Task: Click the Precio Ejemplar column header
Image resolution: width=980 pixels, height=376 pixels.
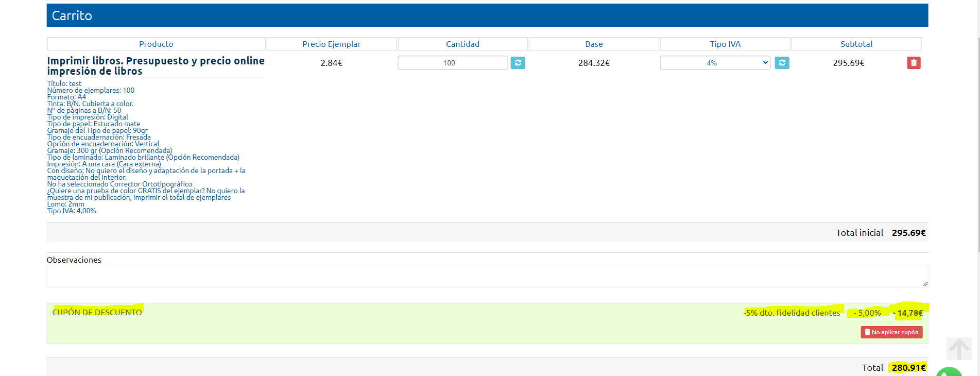Action: (332, 44)
